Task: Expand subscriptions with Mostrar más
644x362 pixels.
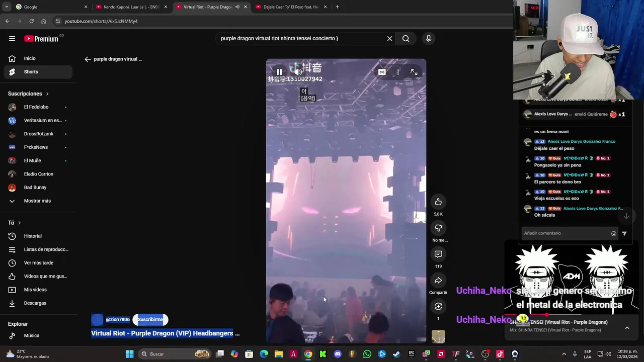Action: pos(38,201)
